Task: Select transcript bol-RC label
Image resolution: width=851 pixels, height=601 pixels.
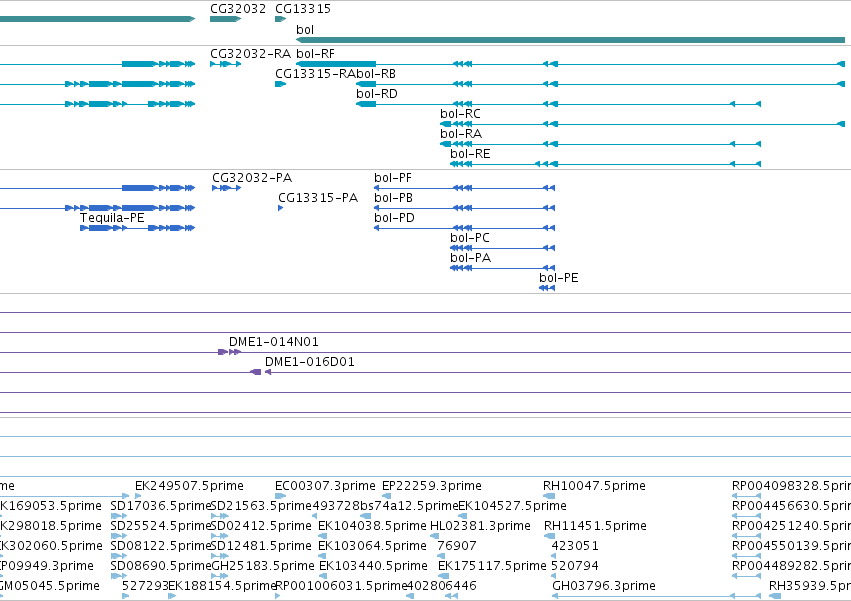Action: (x=460, y=114)
